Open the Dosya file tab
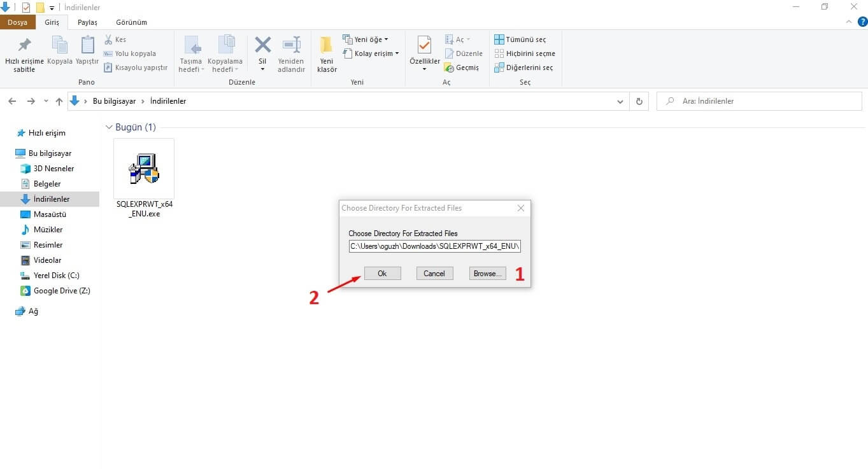Screen dimensions: 868x469 pyautogui.click(x=17, y=22)
